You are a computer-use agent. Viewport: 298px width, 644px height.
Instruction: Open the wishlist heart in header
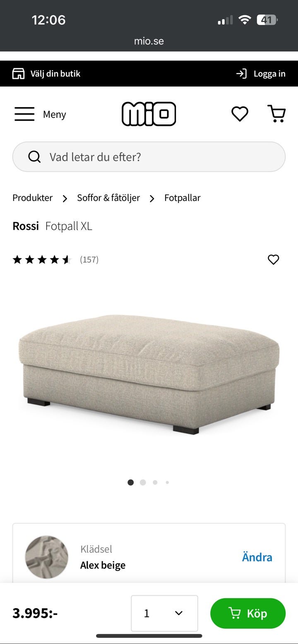pos(240,114)
